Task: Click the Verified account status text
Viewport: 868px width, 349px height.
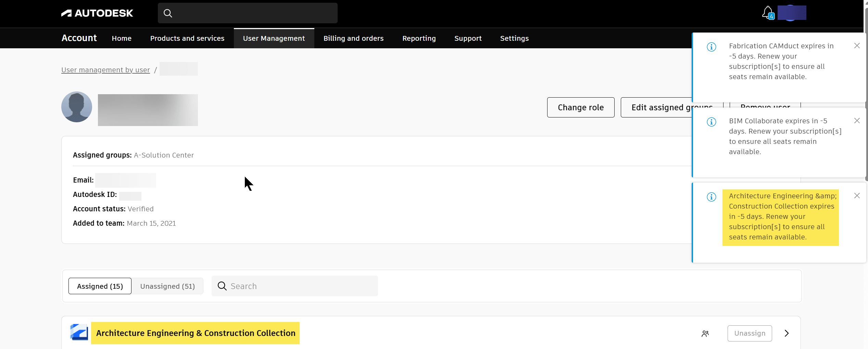Action: pyautogui.click(x=141, y=209)
